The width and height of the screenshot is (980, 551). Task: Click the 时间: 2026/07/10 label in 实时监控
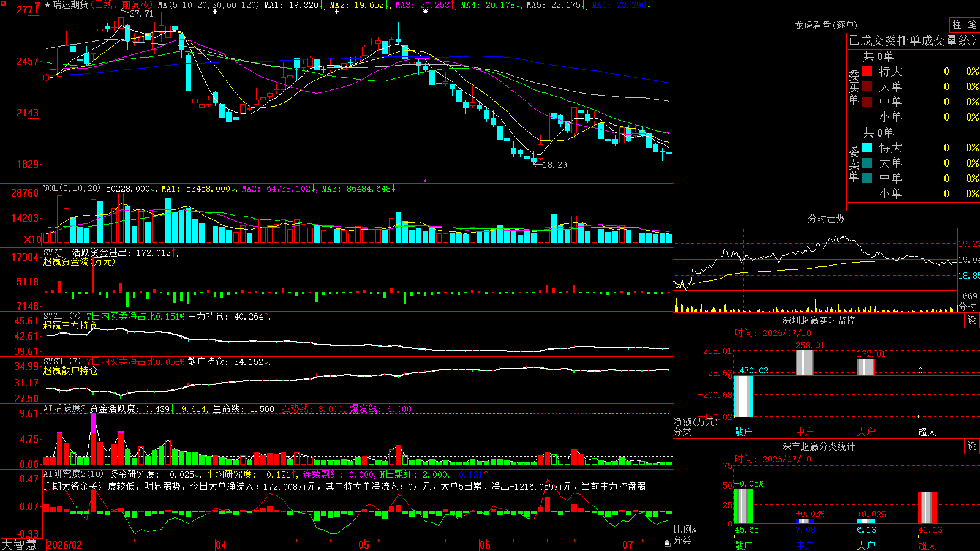click(x=773, y=333)
